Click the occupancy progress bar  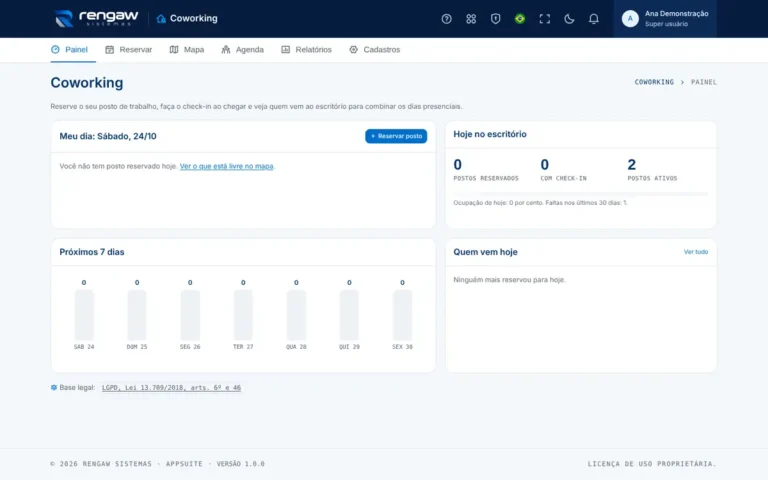coord(580,193)
